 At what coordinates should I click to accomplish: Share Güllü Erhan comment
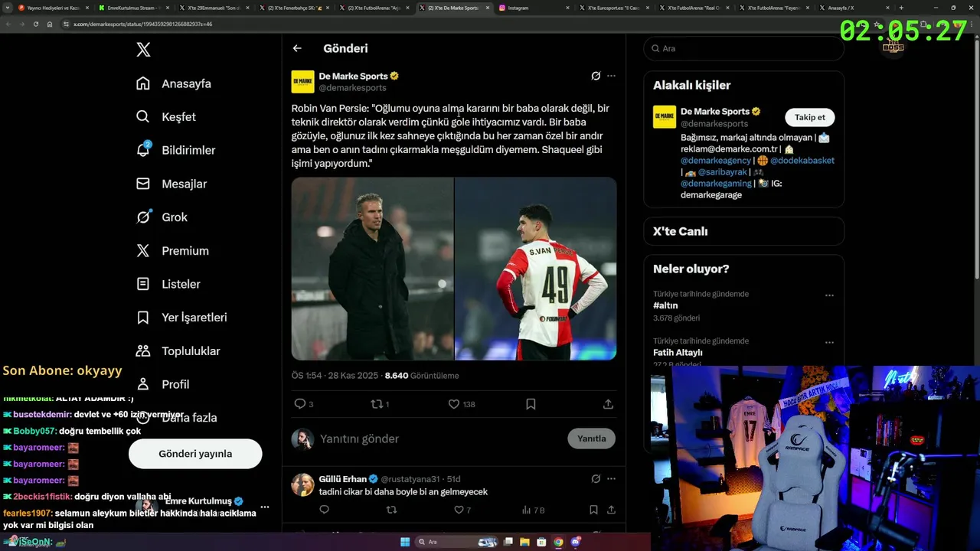tap(611, 510)
